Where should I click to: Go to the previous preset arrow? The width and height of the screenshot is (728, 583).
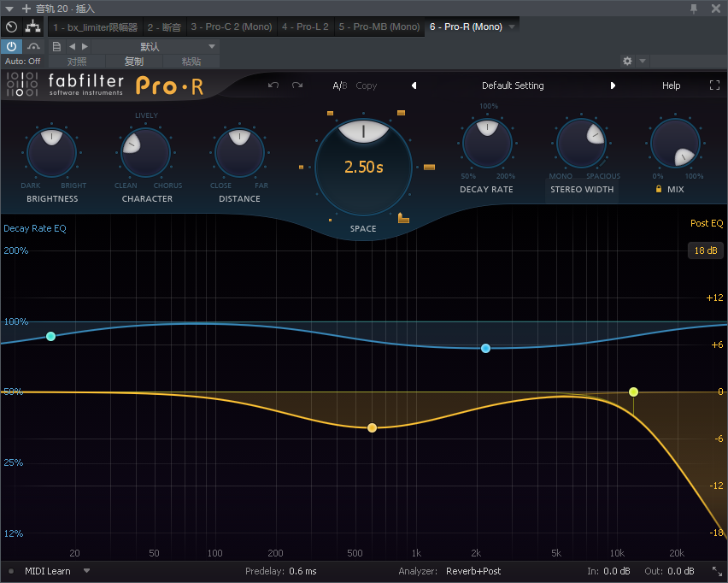(414, 85)
